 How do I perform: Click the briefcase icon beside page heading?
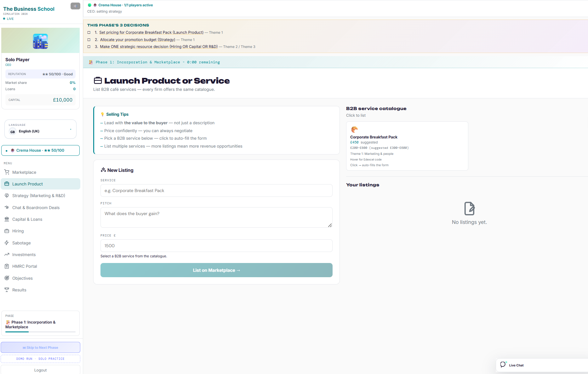[x=98, y=81]
